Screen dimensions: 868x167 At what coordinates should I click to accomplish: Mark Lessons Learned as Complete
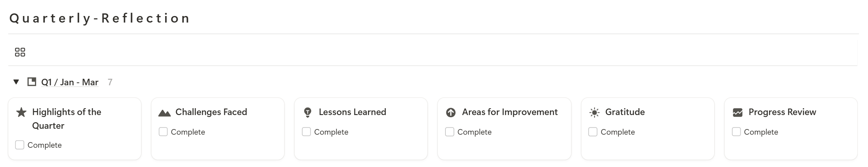tap(306, 132)
